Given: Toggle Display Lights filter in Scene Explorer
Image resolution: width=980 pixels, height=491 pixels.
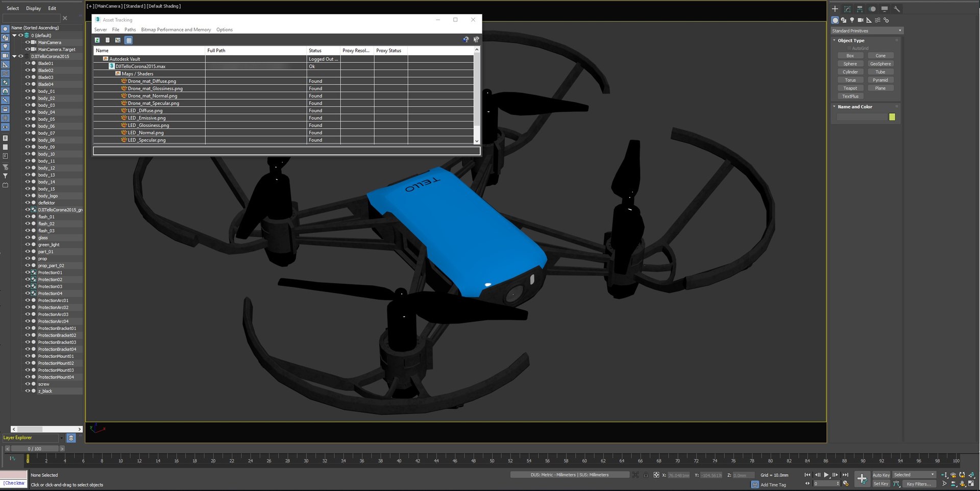Looking at the screenshot, I should coord(5,46).
